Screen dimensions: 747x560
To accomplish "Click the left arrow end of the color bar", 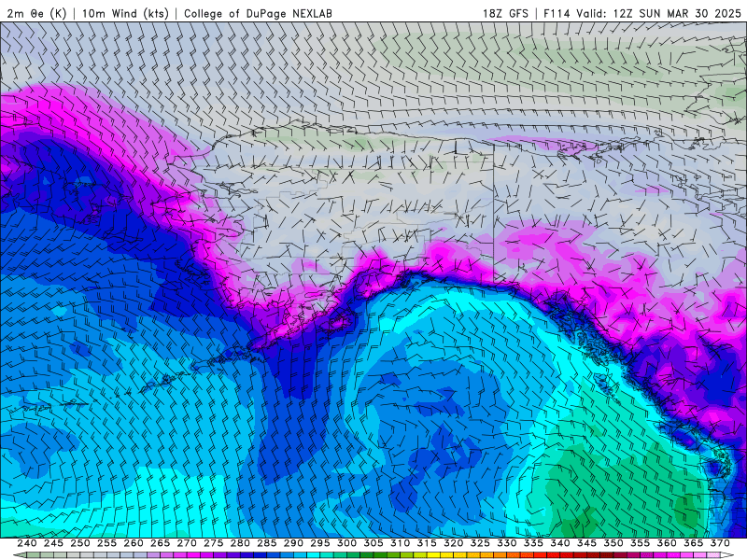I will (x=20, y=555).
